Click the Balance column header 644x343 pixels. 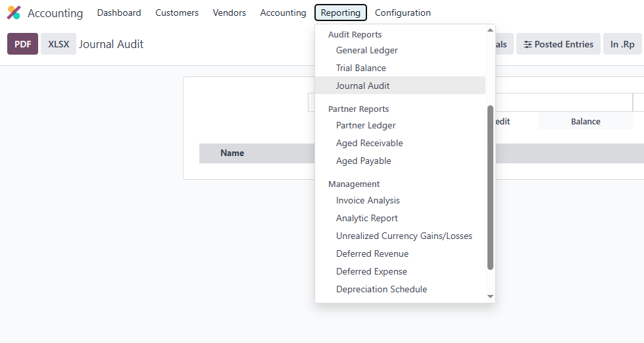[585, 121]
